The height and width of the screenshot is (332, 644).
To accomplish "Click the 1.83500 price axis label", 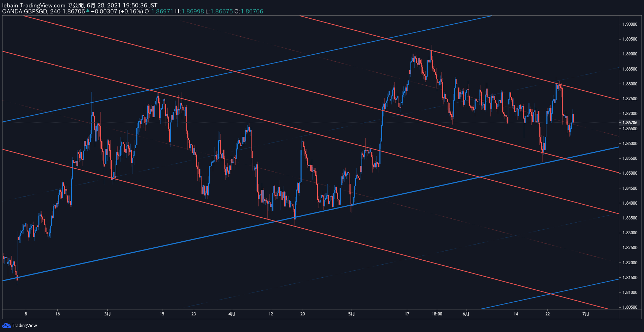I will pos(630,218).
